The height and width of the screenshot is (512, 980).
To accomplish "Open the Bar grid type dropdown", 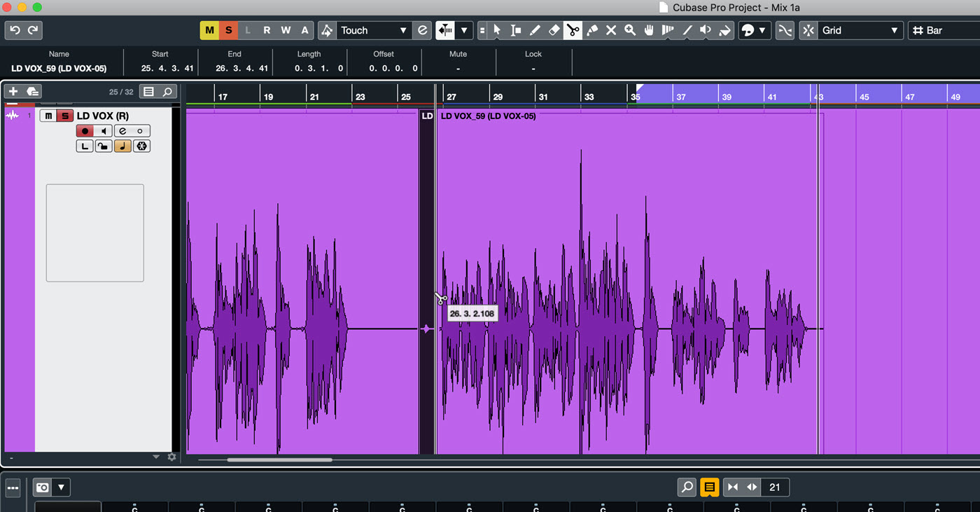I will 944,30.
